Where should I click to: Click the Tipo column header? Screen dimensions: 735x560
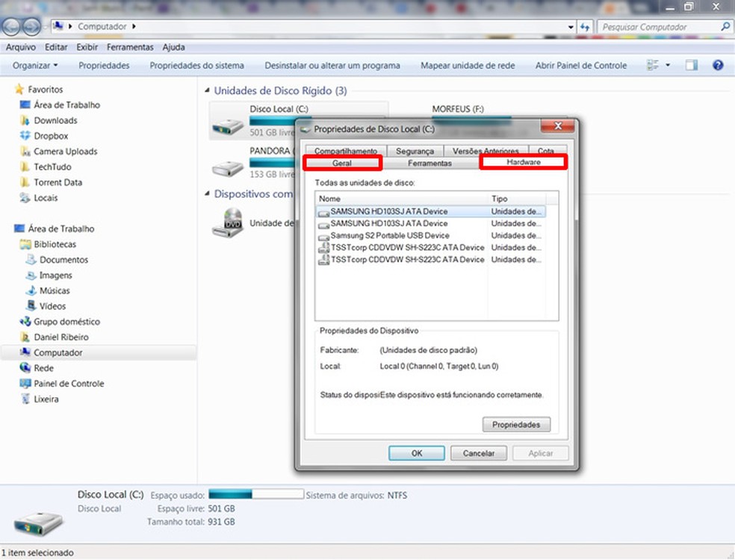pyautogui.click(x=517, y=199)
